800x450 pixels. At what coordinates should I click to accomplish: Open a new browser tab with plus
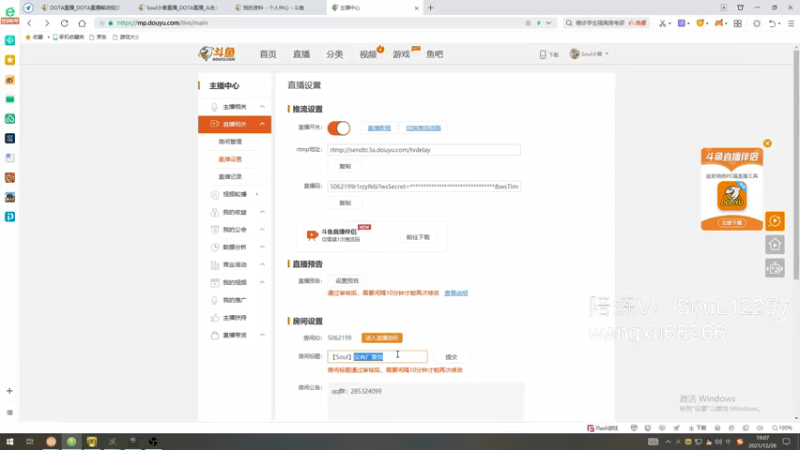pyautogui.click(x=431, y=8)
